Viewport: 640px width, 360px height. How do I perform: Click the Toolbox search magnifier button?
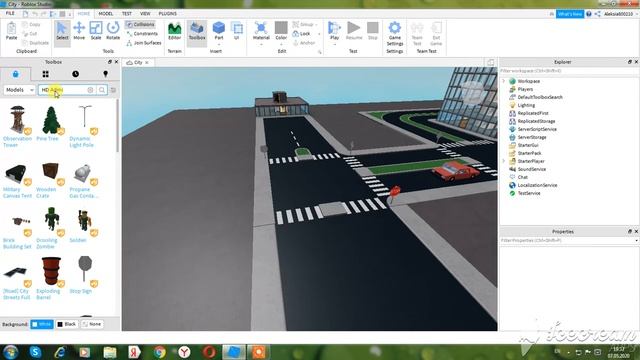(x=102, y=90)
